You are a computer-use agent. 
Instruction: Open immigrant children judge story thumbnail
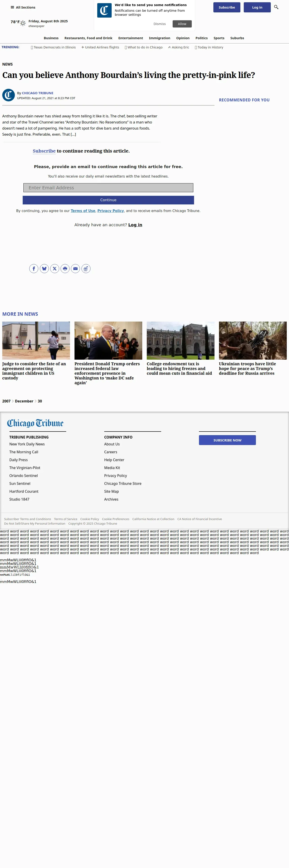point(36,340)
